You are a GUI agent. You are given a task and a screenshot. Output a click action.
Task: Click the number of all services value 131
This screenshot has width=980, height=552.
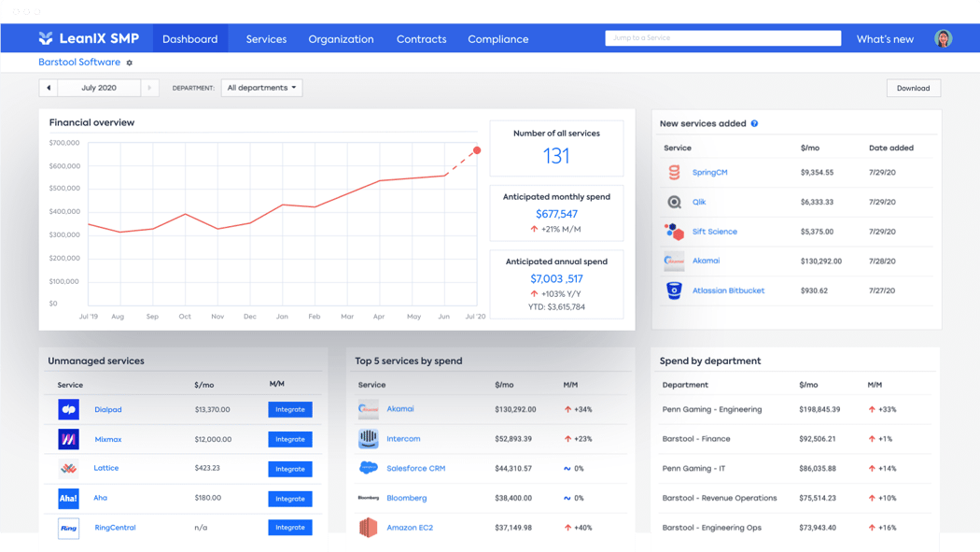pyautogui.click(x=556, y=156)
